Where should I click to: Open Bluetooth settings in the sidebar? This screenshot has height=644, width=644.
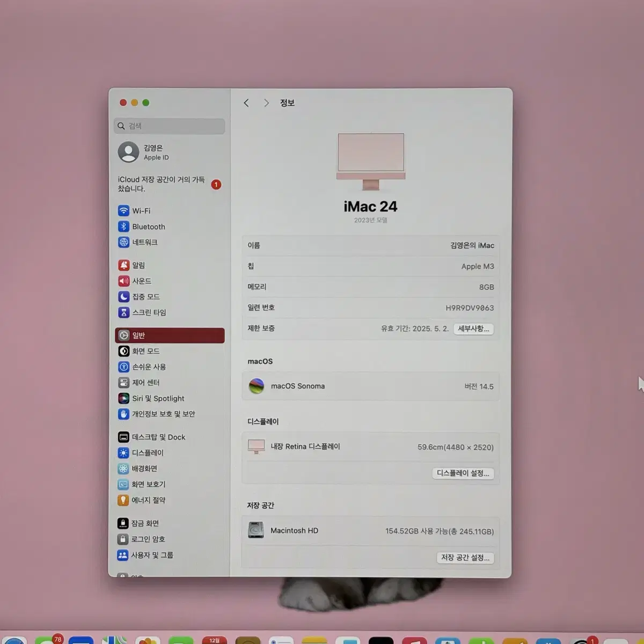tap(170, 226)
